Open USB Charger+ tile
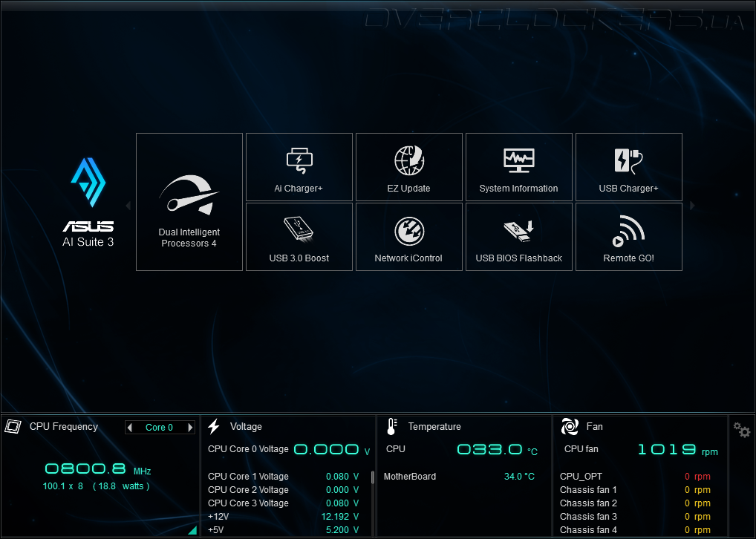 (x=629, y=167)
